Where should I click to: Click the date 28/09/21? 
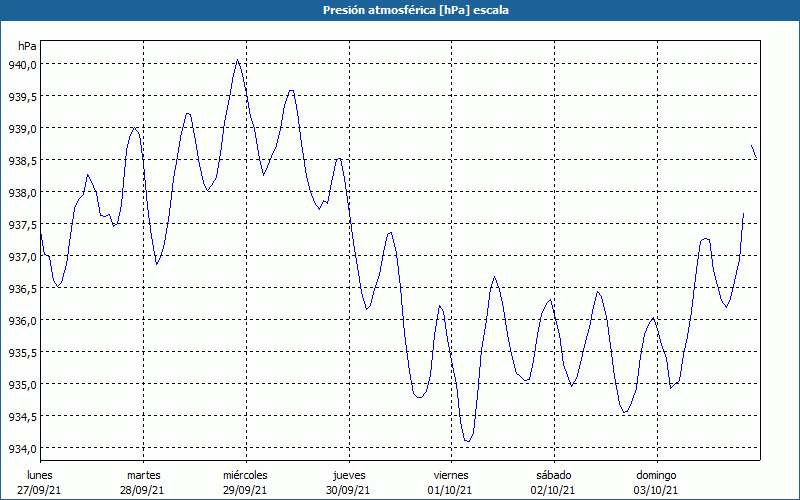coord(142,490)
